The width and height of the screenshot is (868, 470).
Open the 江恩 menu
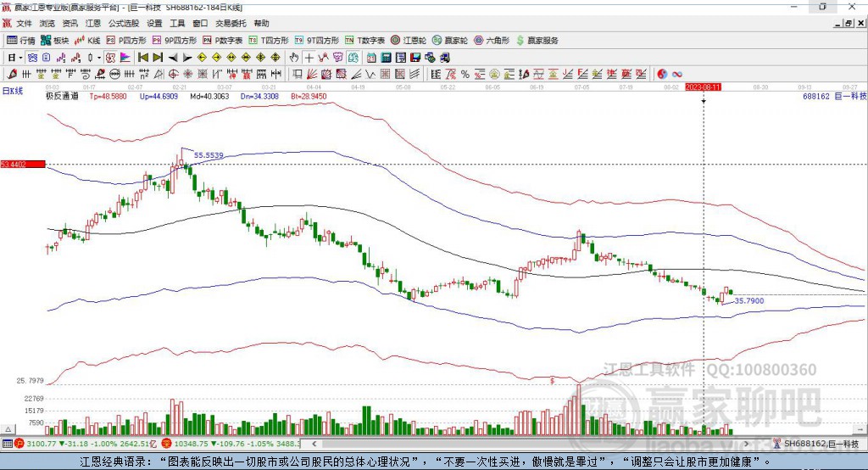click(x=93, y=23)
